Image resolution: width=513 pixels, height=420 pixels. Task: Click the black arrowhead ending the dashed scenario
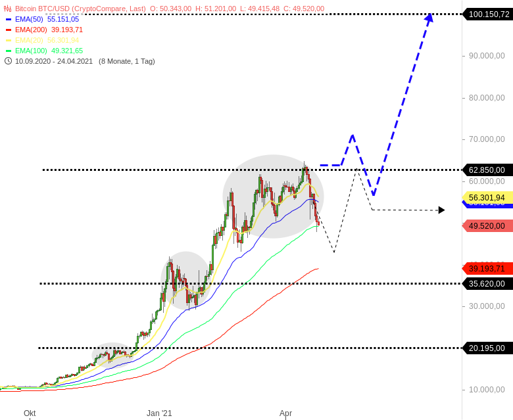441,210
